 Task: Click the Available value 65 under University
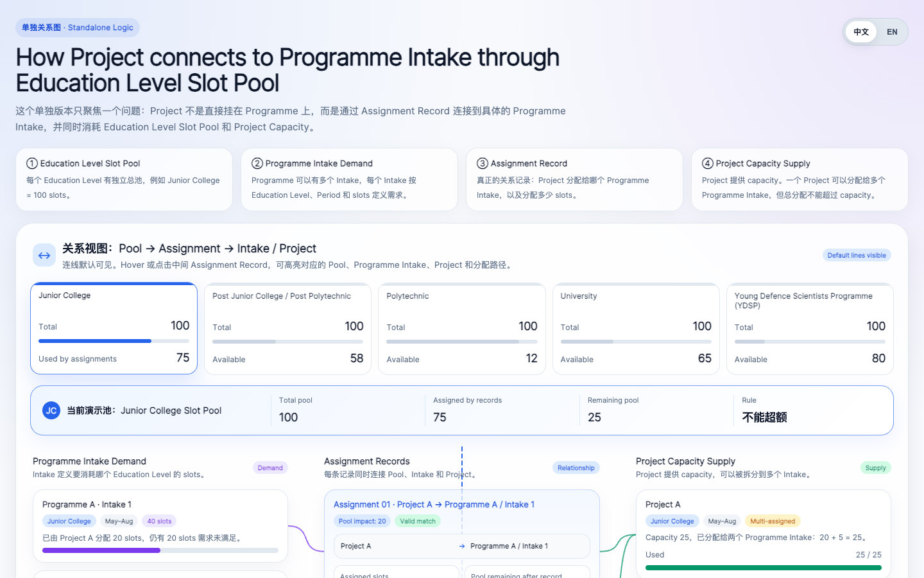click(x=705, y=358)
